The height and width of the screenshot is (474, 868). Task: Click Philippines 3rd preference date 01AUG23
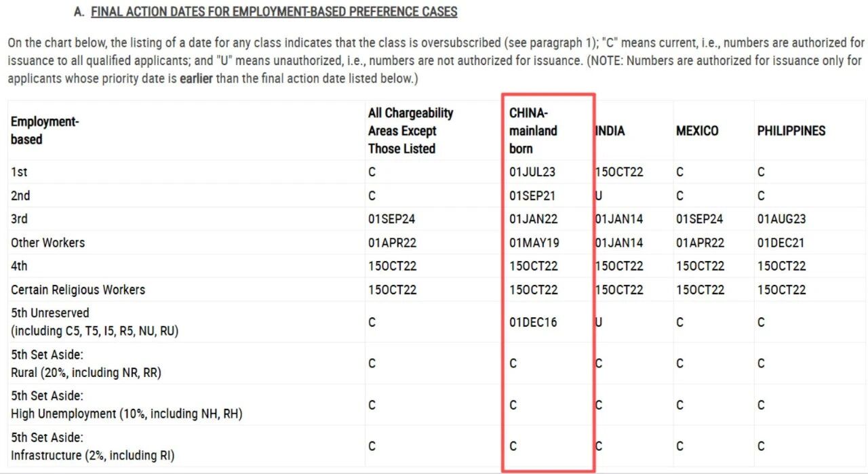pos(782,219)
